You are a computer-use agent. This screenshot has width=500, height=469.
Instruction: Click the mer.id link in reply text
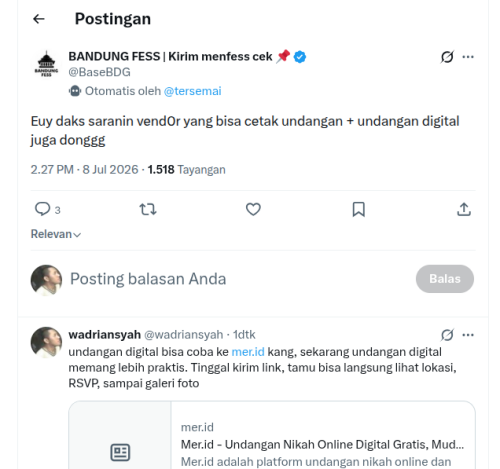click(x=248, y=352)
